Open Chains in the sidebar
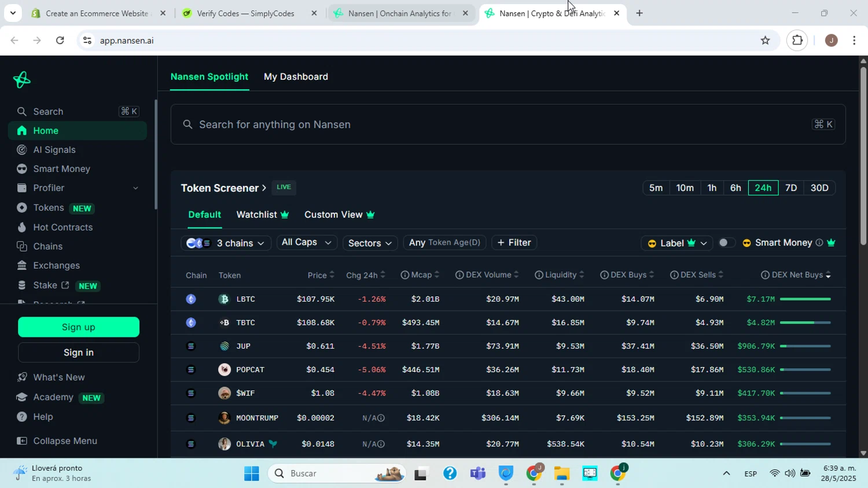868x488 pixels. pyautogui.click(x=77, y=247)
